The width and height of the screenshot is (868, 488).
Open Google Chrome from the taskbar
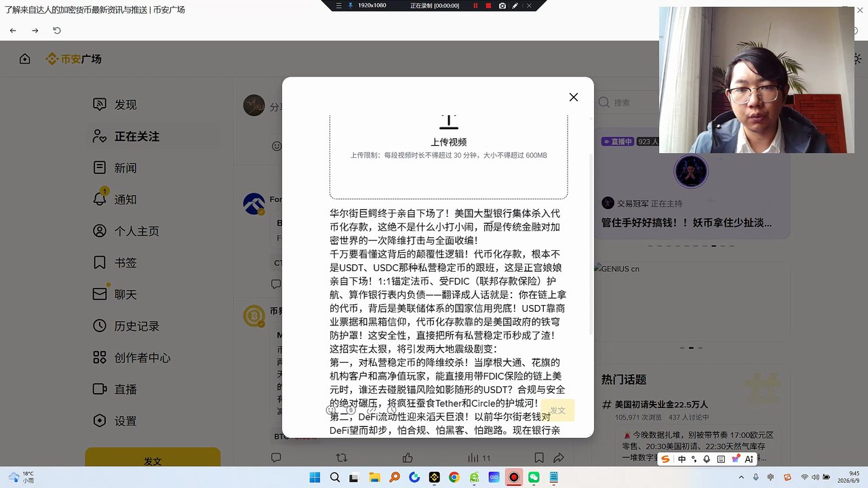click(x=454, y=477)
